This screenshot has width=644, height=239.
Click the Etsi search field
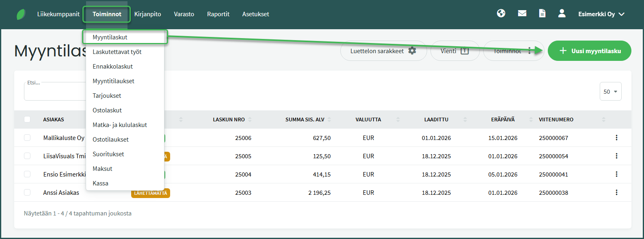point(55,92)
